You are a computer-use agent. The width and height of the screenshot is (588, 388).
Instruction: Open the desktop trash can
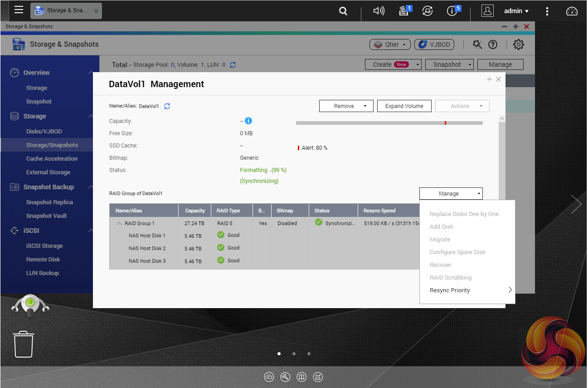click(x=23, y=344)
